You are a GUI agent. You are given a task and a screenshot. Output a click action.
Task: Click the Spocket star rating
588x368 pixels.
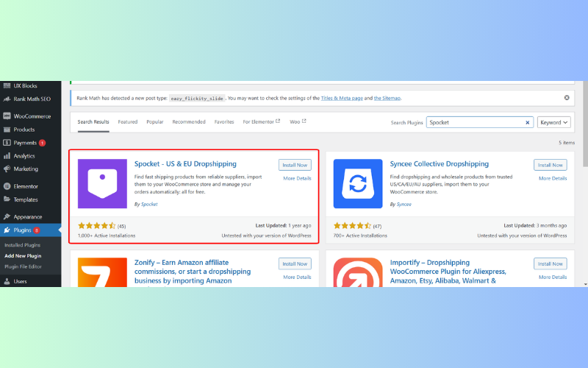point(97,226)
